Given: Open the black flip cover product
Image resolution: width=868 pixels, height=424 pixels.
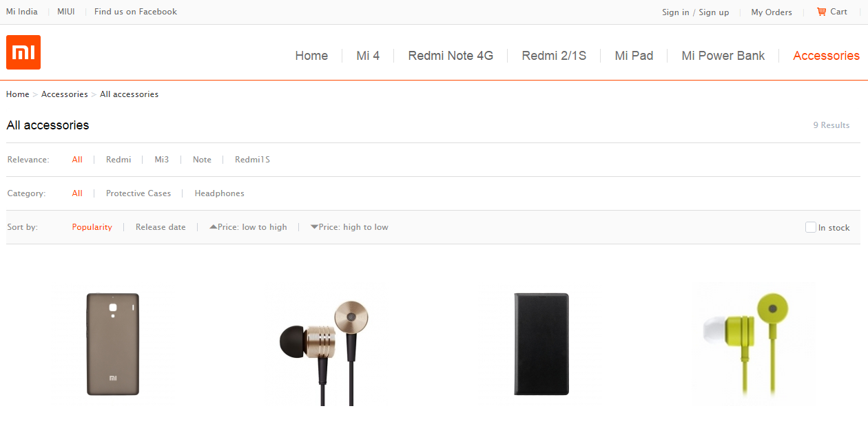Looking at the screenshot, I should point(541,344).
